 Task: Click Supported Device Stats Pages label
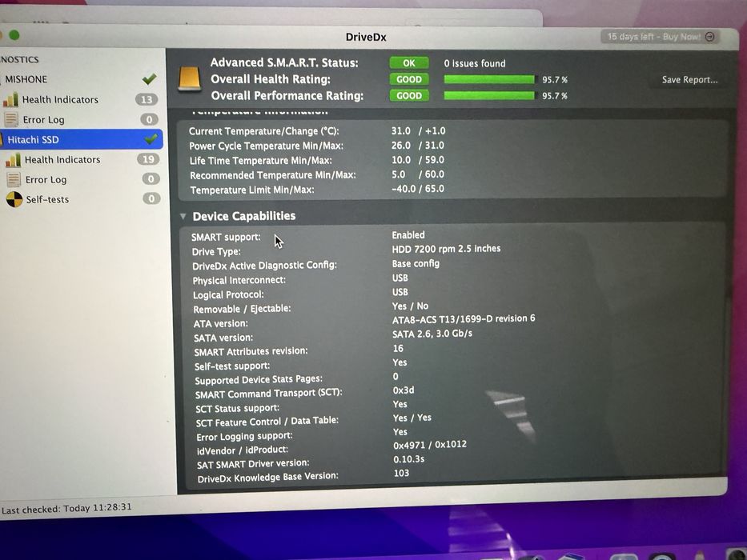click(x=259, y=379)
